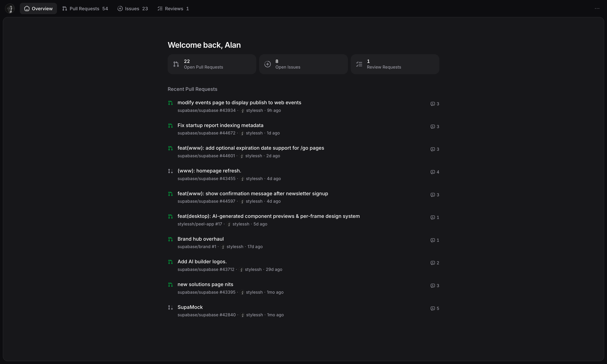
Task: Click the pull request icon in Open Pull Requests card
Action: (176, 64)
